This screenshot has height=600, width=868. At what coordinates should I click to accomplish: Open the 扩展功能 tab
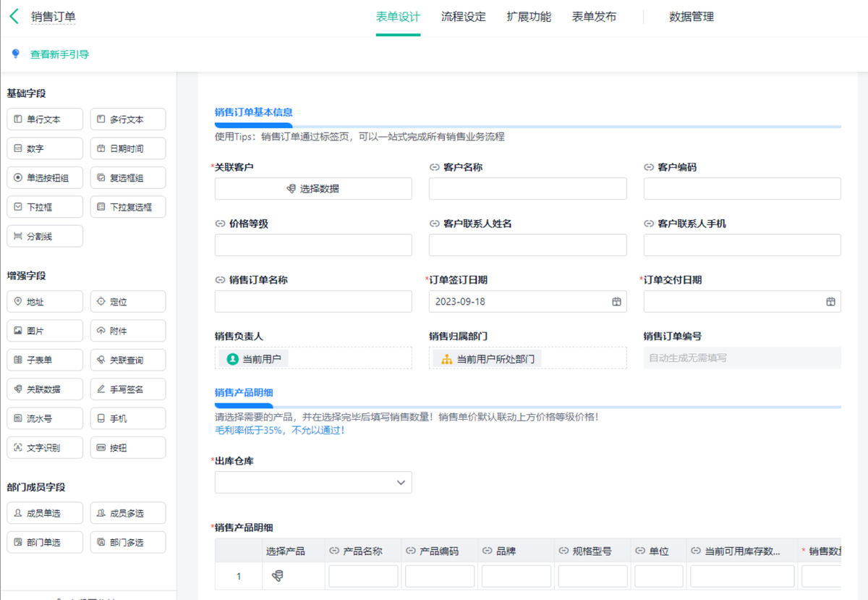click(x=529, y=17)
